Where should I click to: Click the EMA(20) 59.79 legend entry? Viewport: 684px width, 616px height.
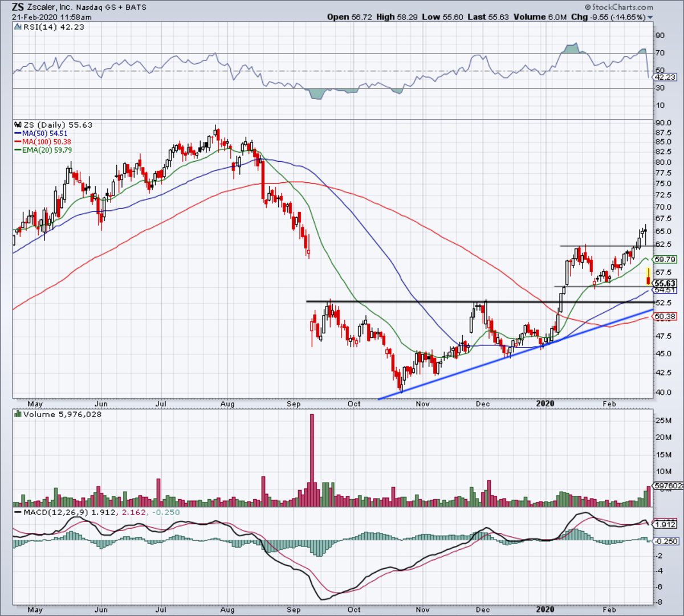[x=46, y=150]
